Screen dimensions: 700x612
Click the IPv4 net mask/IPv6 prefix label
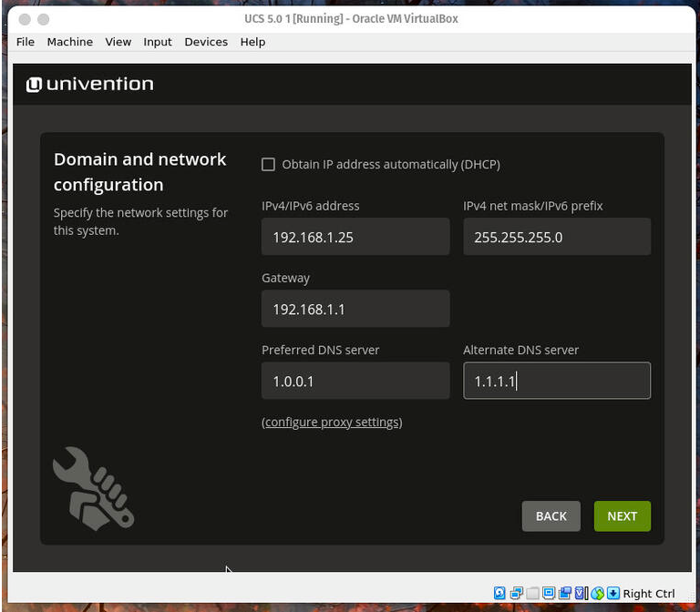(x=533, y=206)
